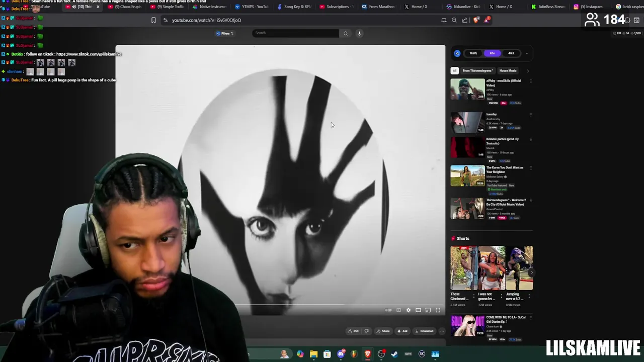Open The Karen You Don't Want video thumbnail
Image resolution: width=644 pixels, height=362 pixels.
pyautogui.click(x=467, y=175)
